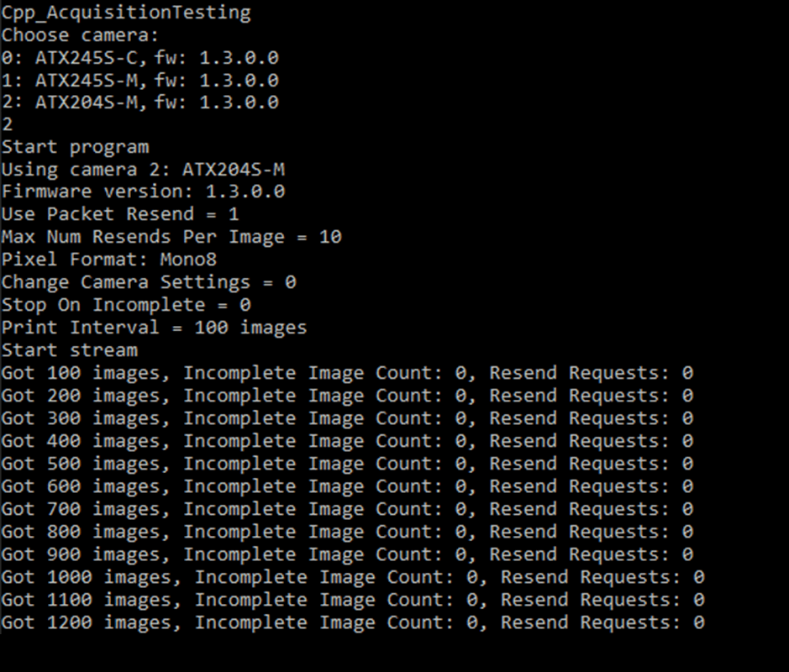Click the typed input "2" line
The image size is (789, 672).
point(8,125)
